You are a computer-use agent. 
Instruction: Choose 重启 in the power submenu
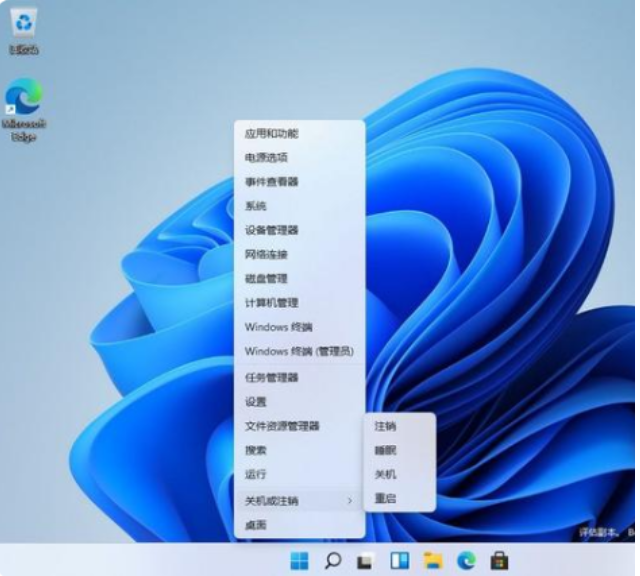pos(385,498)
